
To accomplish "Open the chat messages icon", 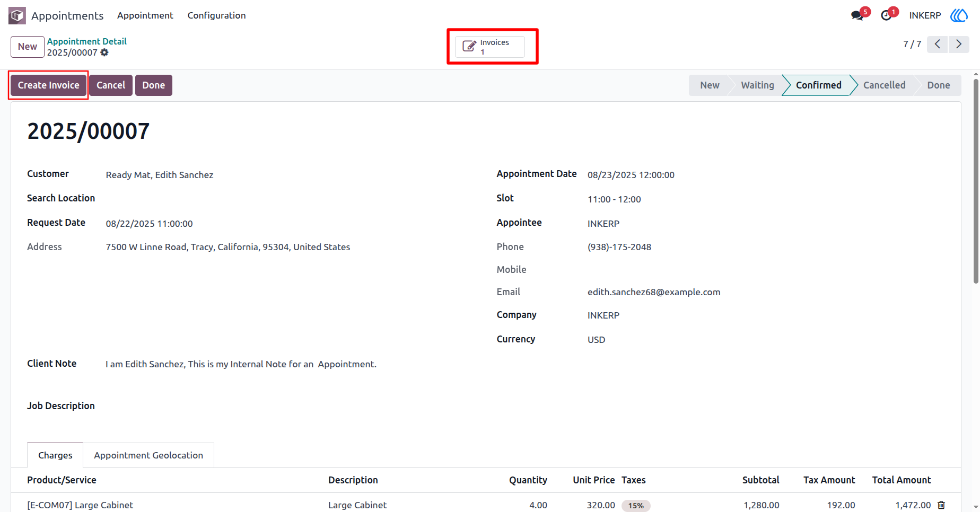I will tap(857, 15).
